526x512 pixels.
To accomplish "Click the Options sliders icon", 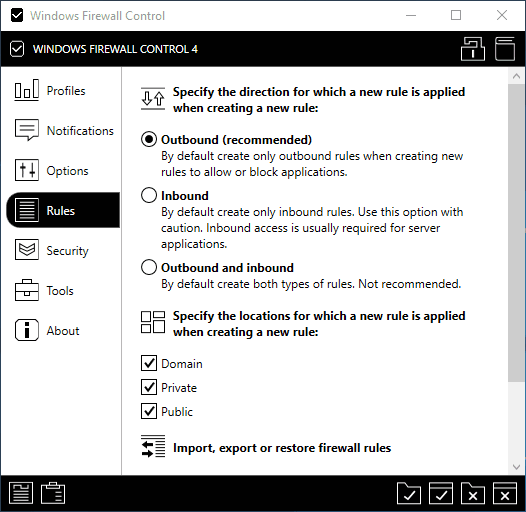I will click(x=27, y=170).
